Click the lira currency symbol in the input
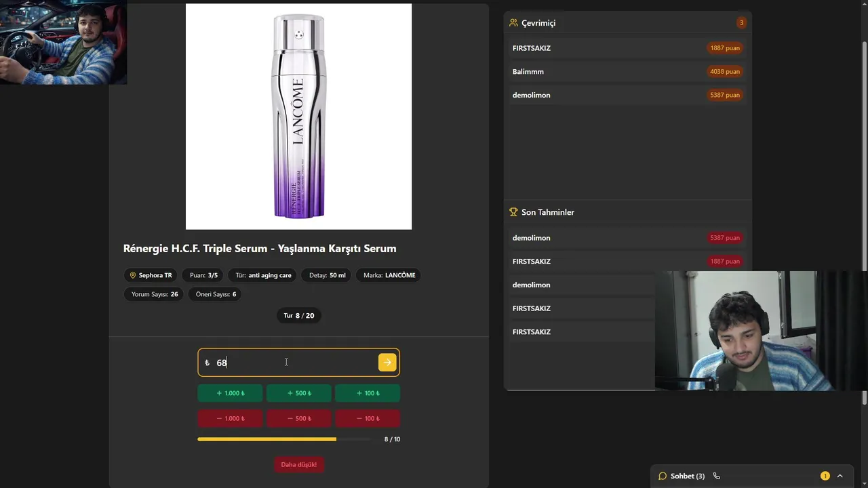The image size is (868, 488). coord(207,363)
